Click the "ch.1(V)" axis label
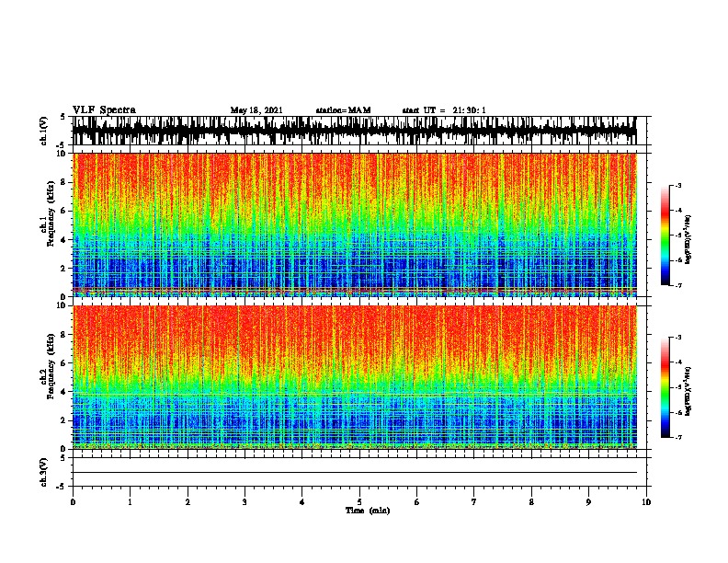The height and width of the screenshot is (563, 728). (43, 131)
